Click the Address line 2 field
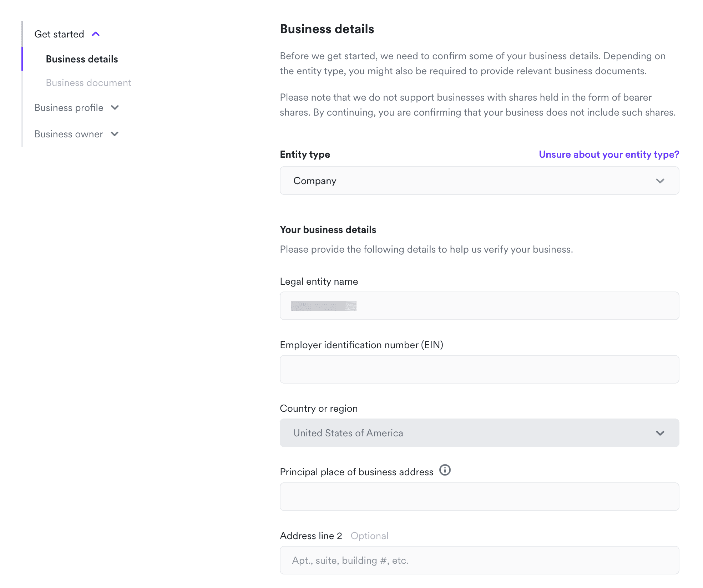703x588 pixels. 479,560
